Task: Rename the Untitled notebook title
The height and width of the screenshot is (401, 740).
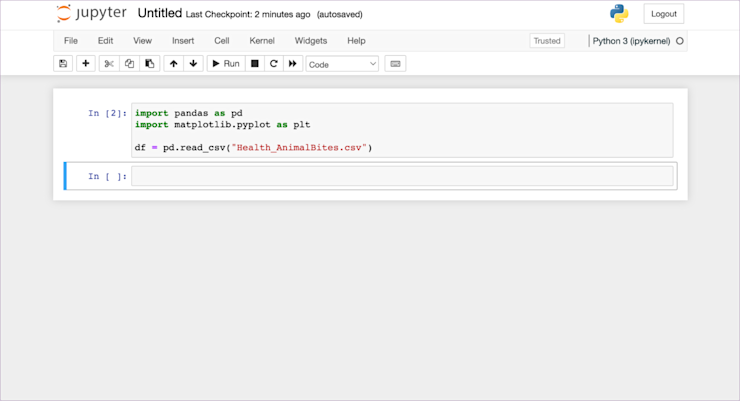Action: (160, 13)
